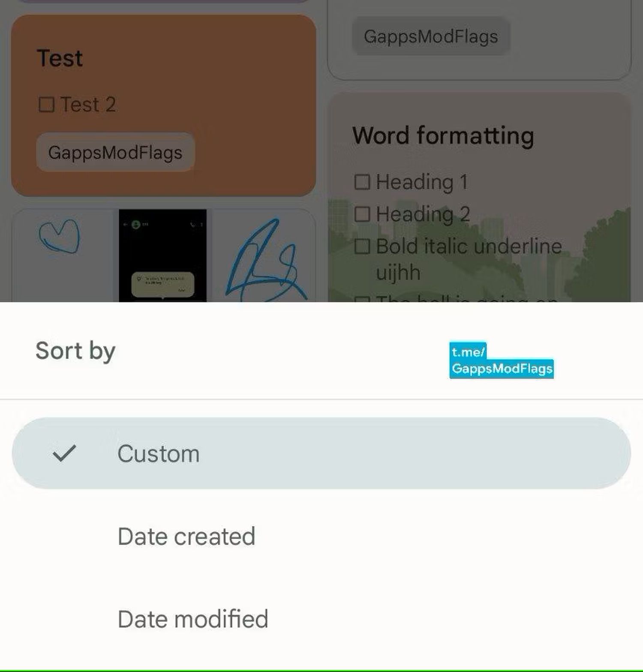Tap GappsModFlags label on orange Test note

coord(115,153)
